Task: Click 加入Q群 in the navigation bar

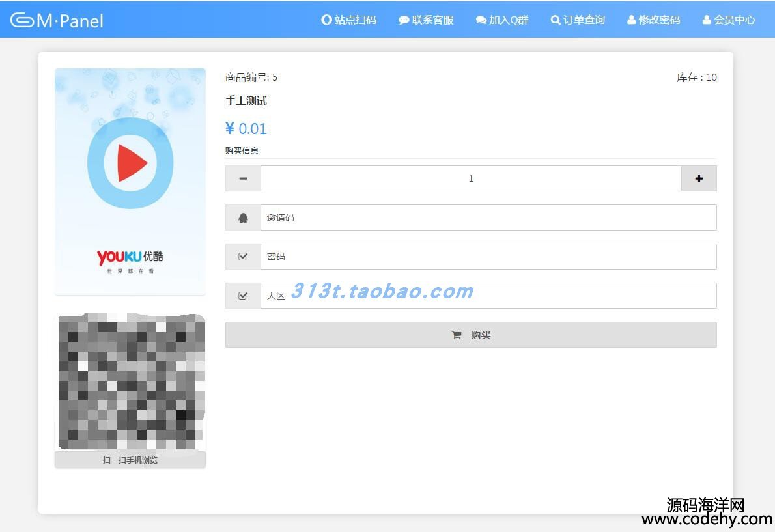Action: click(x=502, y=20)
